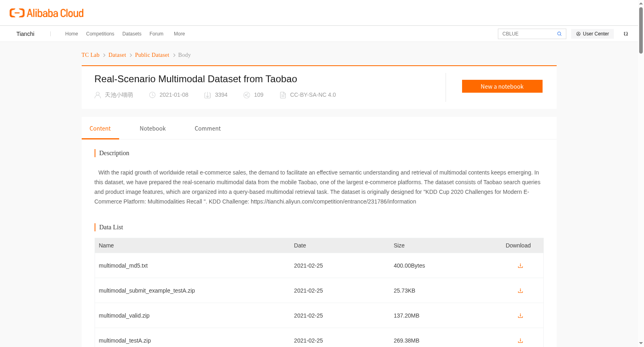Click the Data List section heading
The height and width of the screenshot is (347, 644).
coord(111,227)
